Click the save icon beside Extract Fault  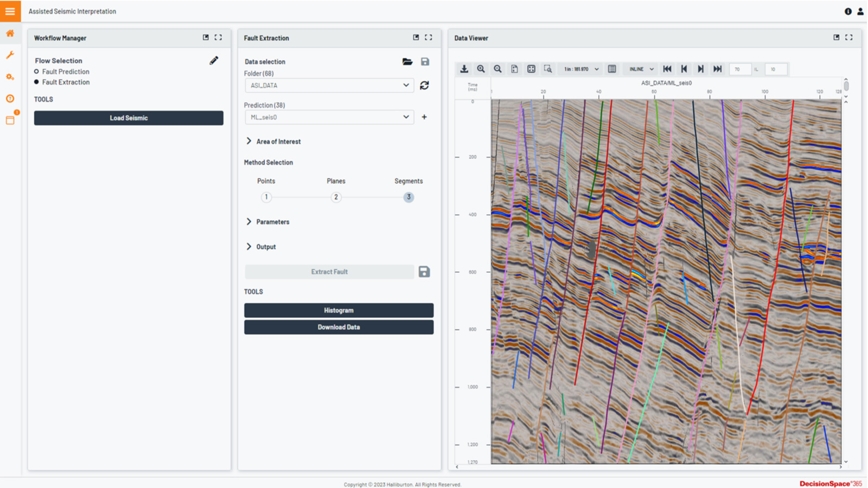[x=424, y=272]
